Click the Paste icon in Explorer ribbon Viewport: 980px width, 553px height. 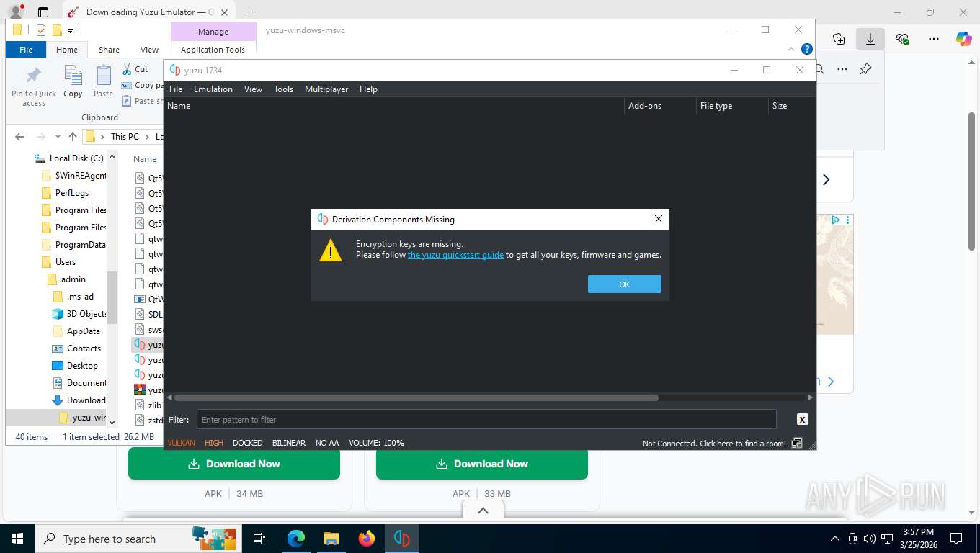[103, 81]
